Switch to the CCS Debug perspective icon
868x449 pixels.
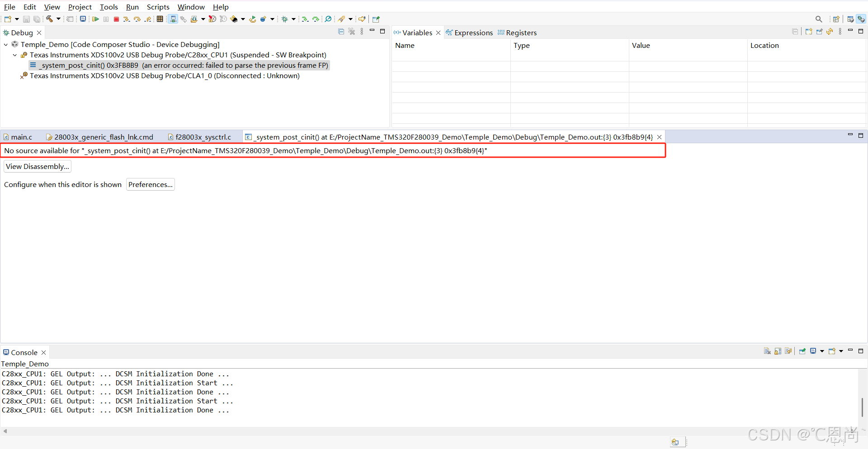pos(861,19)
